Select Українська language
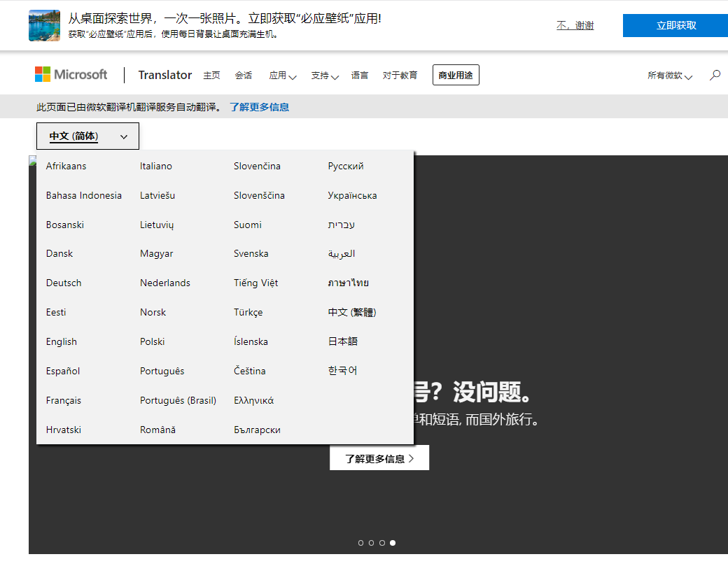Screen dimensions: 728x580 click(x=352, y=195)
